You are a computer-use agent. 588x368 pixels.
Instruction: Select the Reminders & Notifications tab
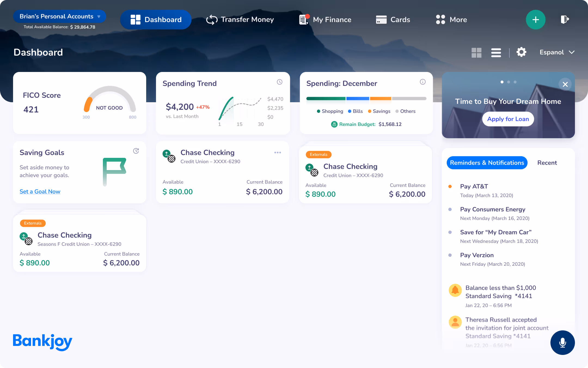point(487,162)
